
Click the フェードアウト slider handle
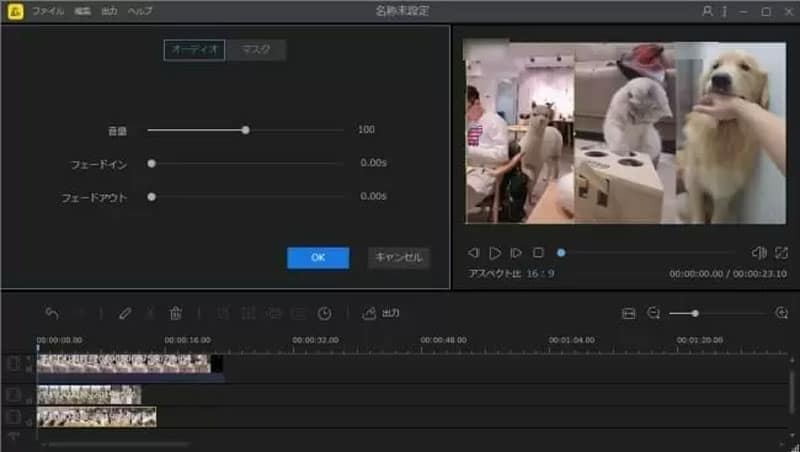152,197
